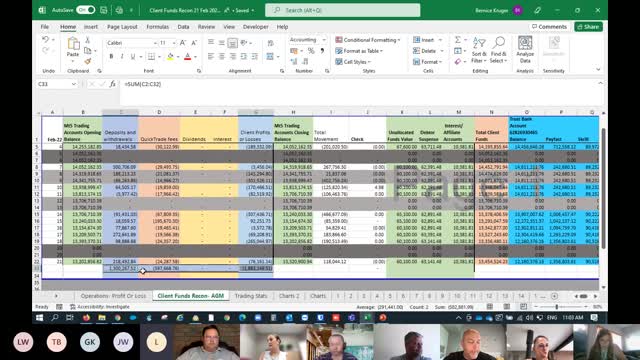The image size is (640, 360).
Task: Click Decrease Font Size icon
Action: (194, 43)
